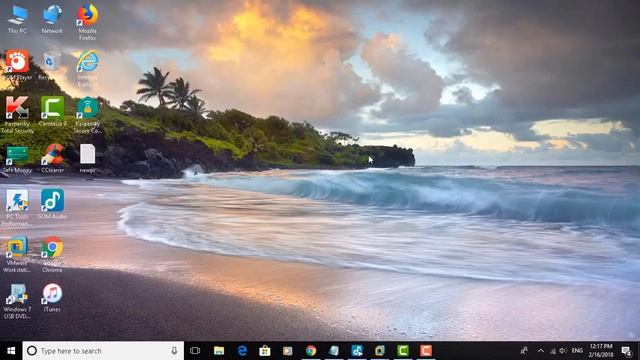Select the Network desktop icon
Screen dimensions: 640x360
pos(52,19)
